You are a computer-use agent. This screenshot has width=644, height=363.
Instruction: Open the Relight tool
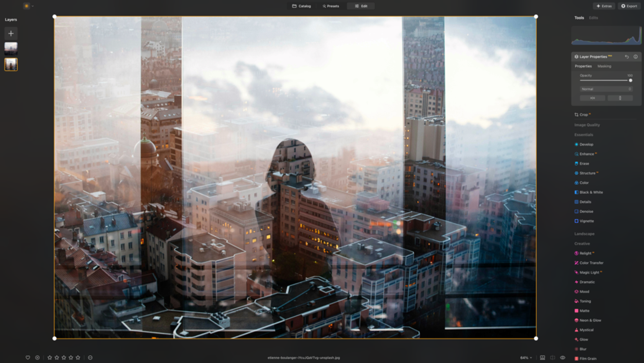585,253
